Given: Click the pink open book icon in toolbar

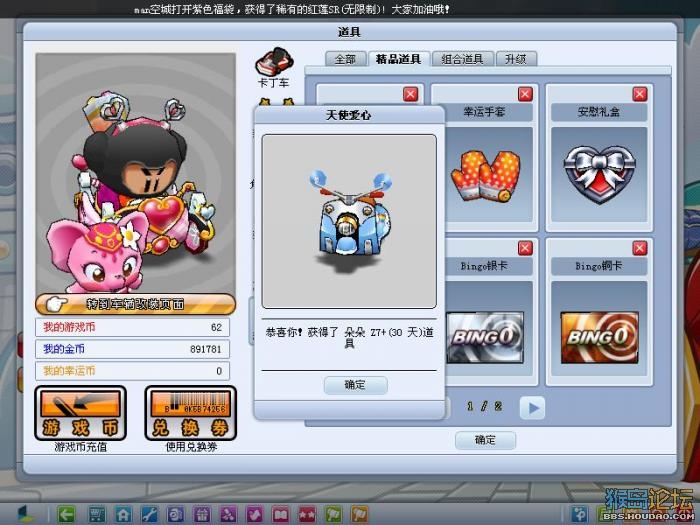Looking at the screenshot, I should pos(281,514).
